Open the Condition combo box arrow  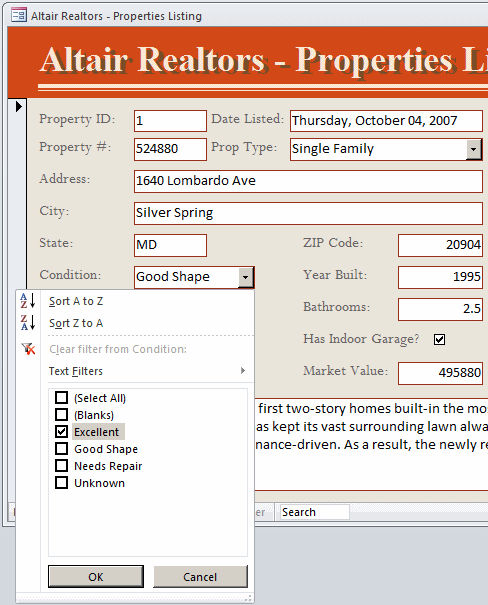[x=245, y=277]
